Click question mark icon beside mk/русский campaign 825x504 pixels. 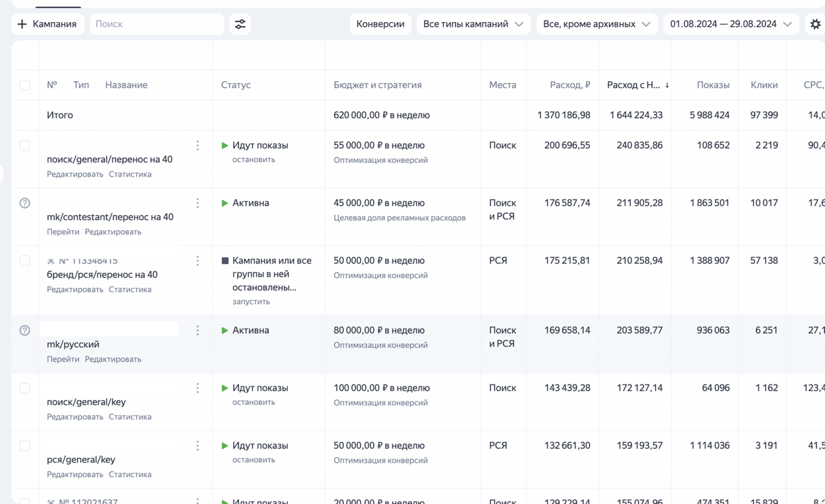point(25,331)
